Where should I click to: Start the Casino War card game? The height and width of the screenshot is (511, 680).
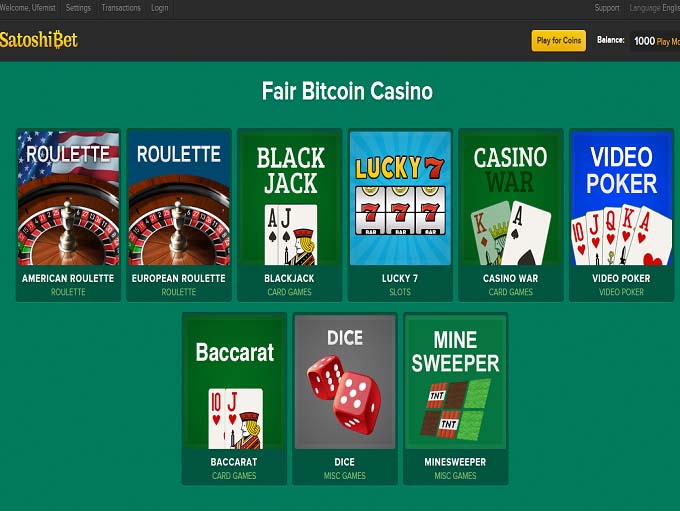[x=511, y=215]
